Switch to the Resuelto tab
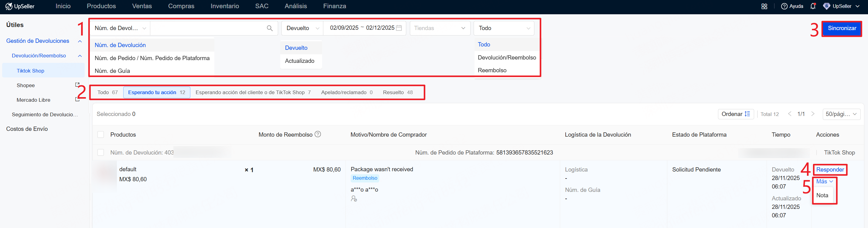Viewport: 868px width, 228px height. click(x=397, y=92)
